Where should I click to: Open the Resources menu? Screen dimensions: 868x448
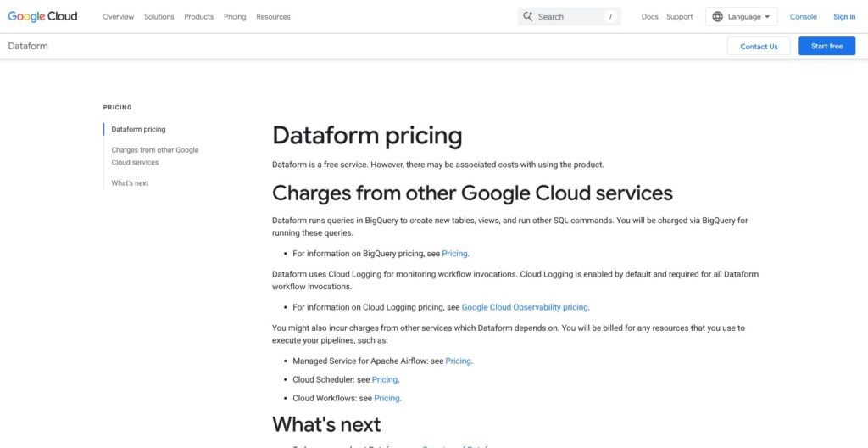[273, 17]
